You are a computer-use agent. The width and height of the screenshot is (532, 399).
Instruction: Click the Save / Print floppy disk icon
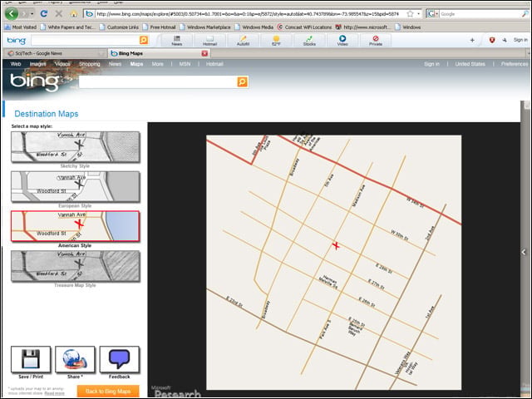point(31,359)
